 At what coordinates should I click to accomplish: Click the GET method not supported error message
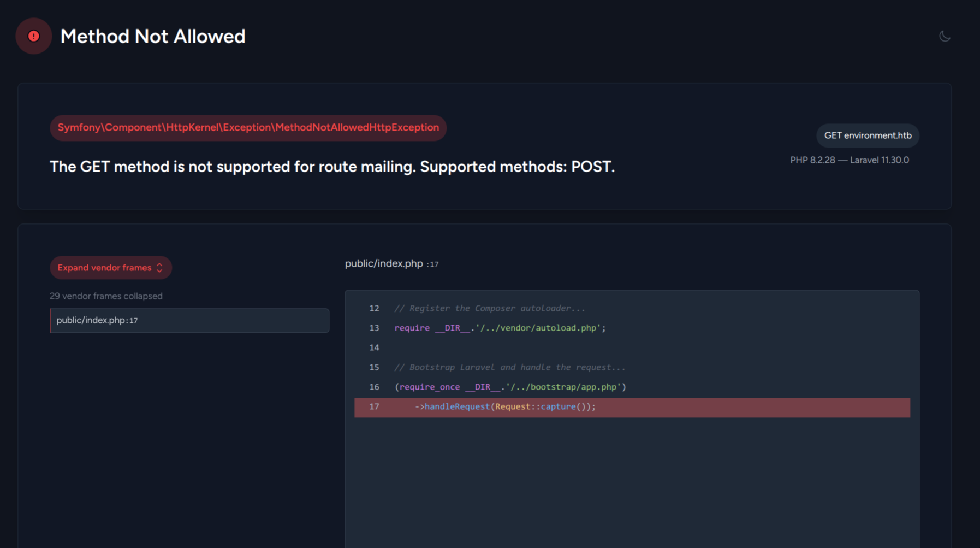[332, 167]
